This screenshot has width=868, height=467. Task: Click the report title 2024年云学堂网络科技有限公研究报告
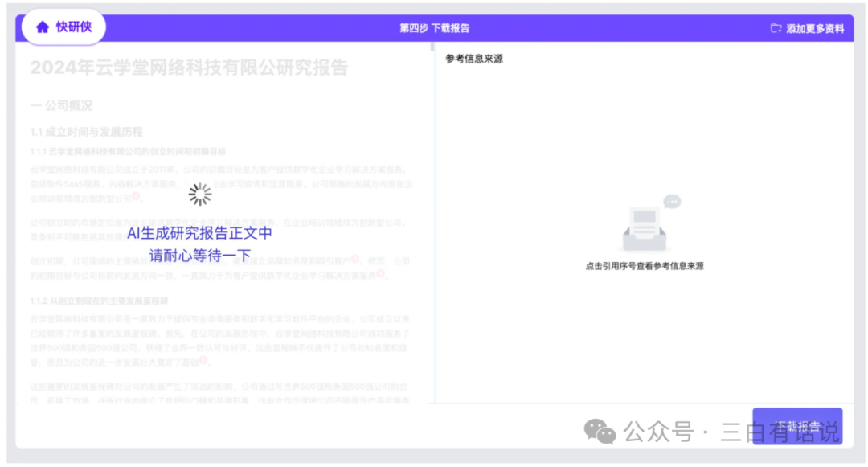(189, 68)
